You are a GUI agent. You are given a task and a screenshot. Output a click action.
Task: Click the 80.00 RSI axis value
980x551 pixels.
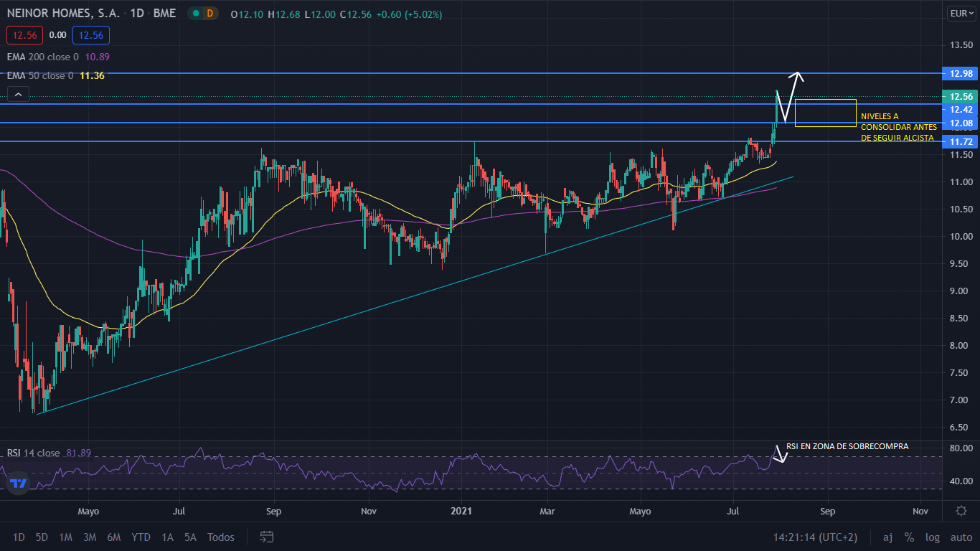(x=961, y=448)
